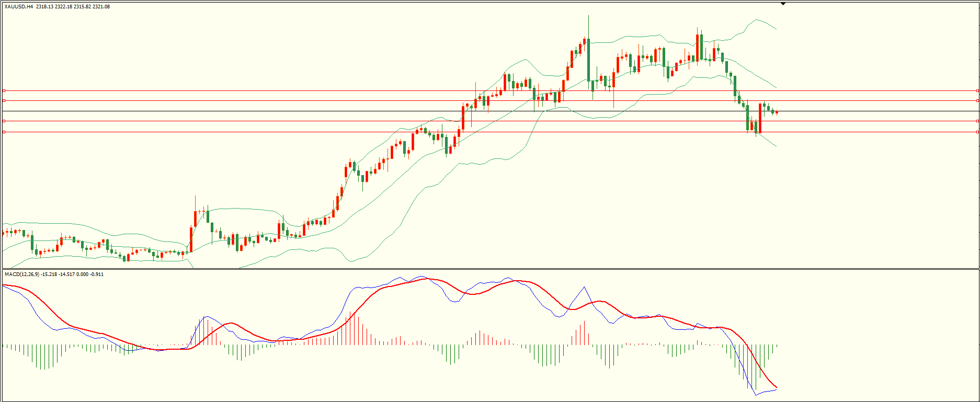The width and height of the screenshot is (980, 402).
Task: Click the divider between price chart and MACD panel
Action: point(489,269)
